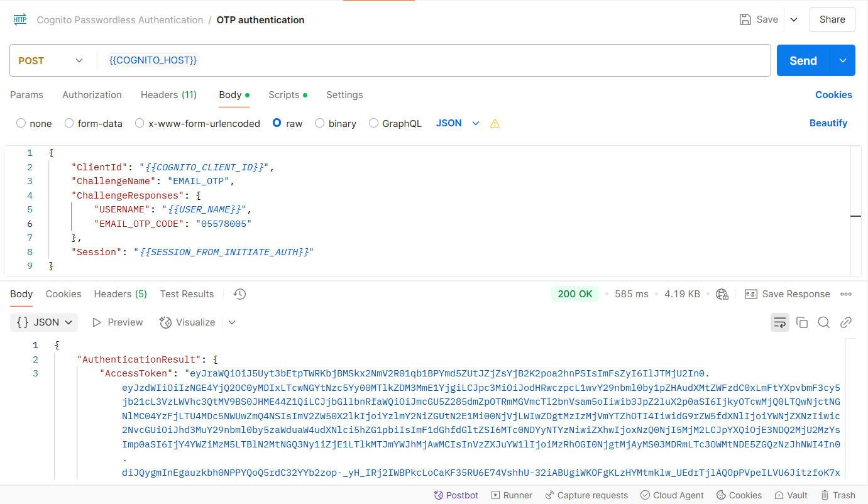Select the form-data body type
Screen dimensions: 868x504
(x=70, y=124)
